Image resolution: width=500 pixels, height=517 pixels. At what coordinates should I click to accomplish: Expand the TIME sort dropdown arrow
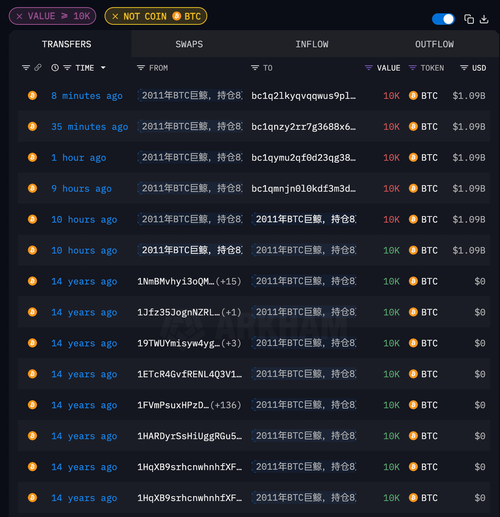click(x=103, y=68)
